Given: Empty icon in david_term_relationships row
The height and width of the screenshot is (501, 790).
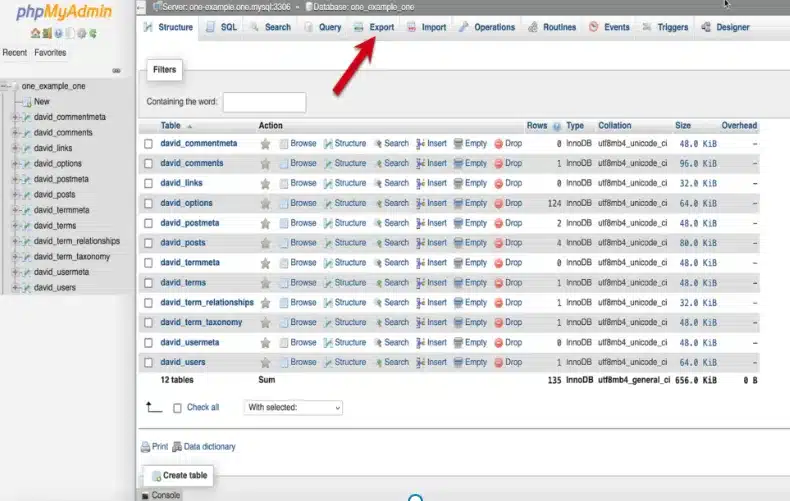Looking at the screenshot, I should pyautogui.click(x=458, y=303).
